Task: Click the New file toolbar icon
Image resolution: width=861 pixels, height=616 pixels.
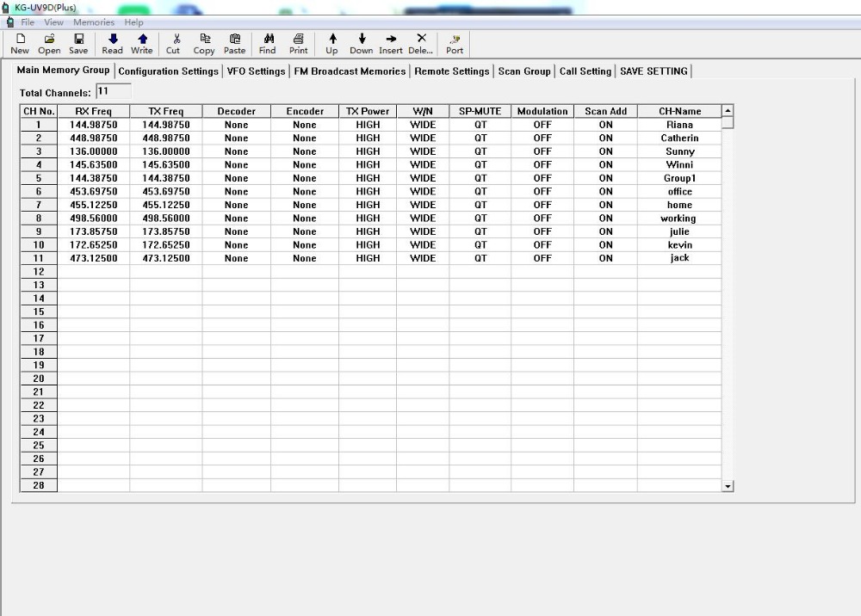Action: pyautogui.click(x=20, y=43)
